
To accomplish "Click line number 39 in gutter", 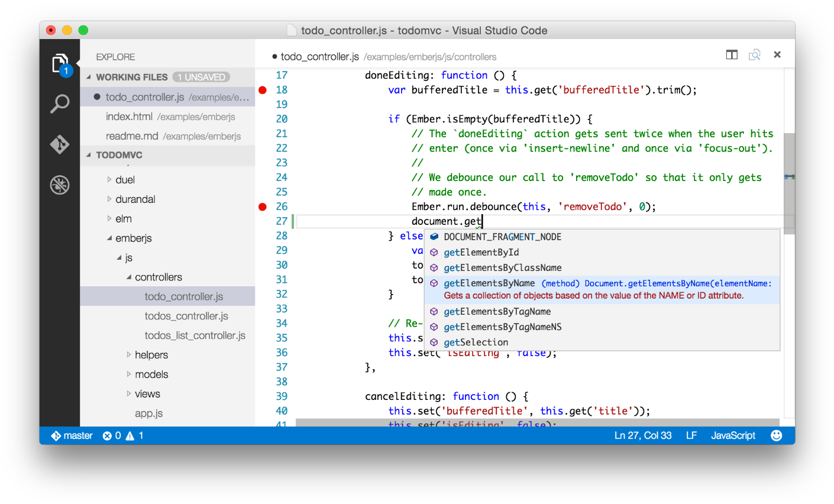I will tap(282, 396).
